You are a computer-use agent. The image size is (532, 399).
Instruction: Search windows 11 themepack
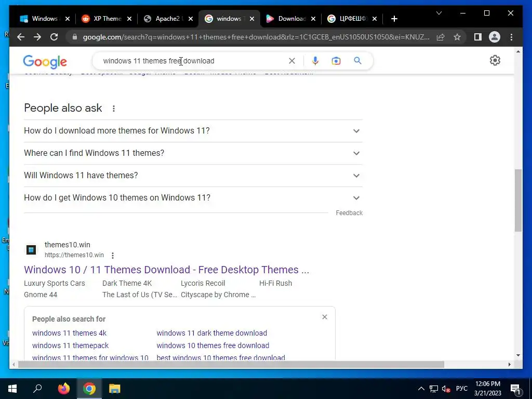[x=70, y=345]
